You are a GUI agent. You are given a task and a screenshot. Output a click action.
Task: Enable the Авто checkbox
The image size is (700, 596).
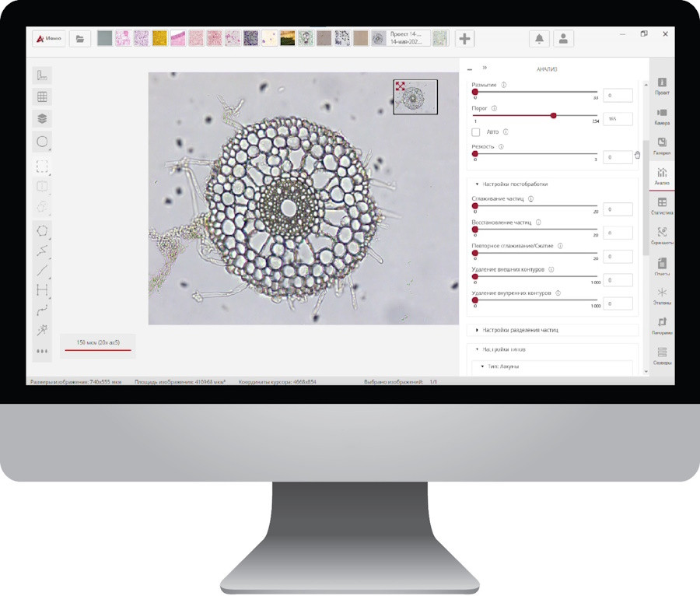click(x=476, y=132)
